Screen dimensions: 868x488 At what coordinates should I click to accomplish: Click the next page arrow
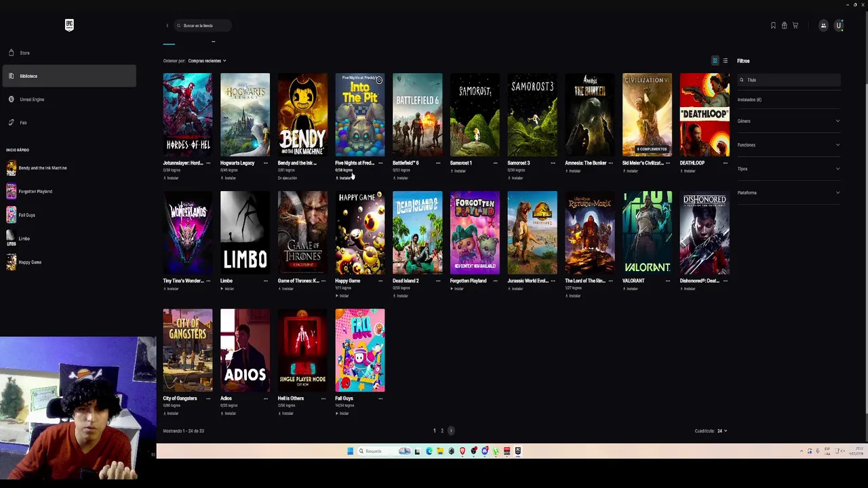coord(451,431)
